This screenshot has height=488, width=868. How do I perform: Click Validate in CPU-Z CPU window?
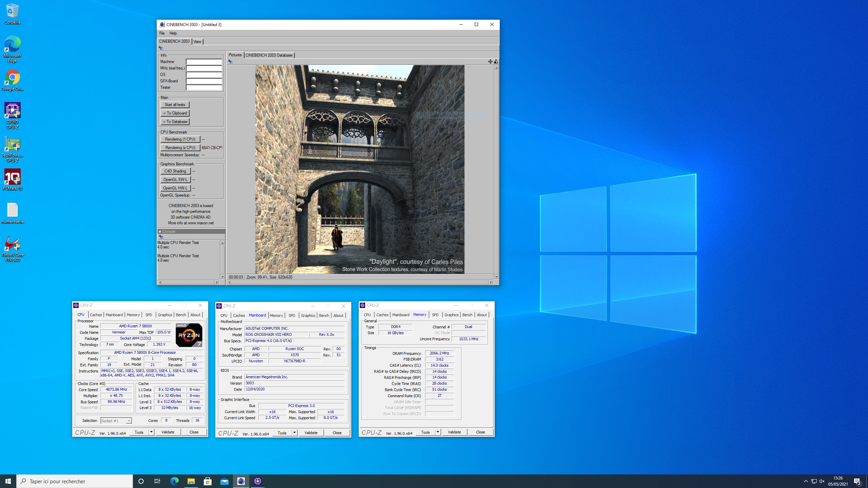pyautogui.click(x=168, y=432)
